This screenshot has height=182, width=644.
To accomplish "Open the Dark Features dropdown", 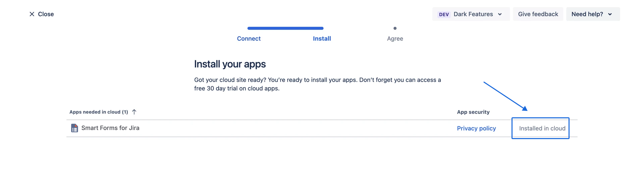I will click(x=473, y=14).
